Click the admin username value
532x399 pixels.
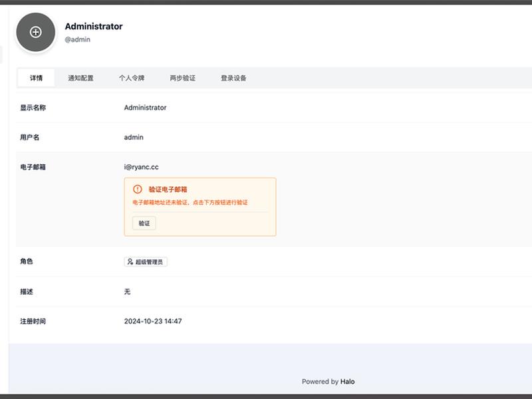134,138
